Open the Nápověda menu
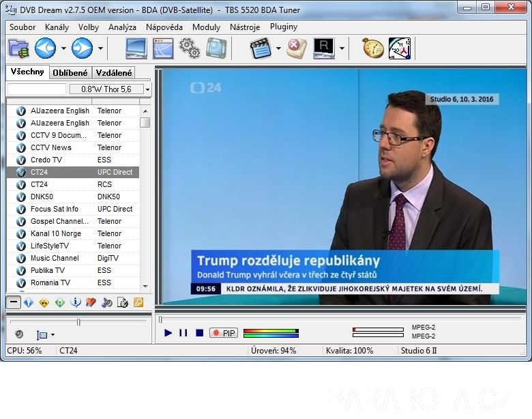Viewport: 532px width, 419px height. (164, 27)
